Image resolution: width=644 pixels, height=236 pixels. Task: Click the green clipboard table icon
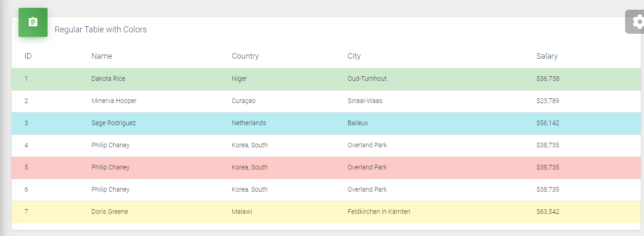pos(33,22)
